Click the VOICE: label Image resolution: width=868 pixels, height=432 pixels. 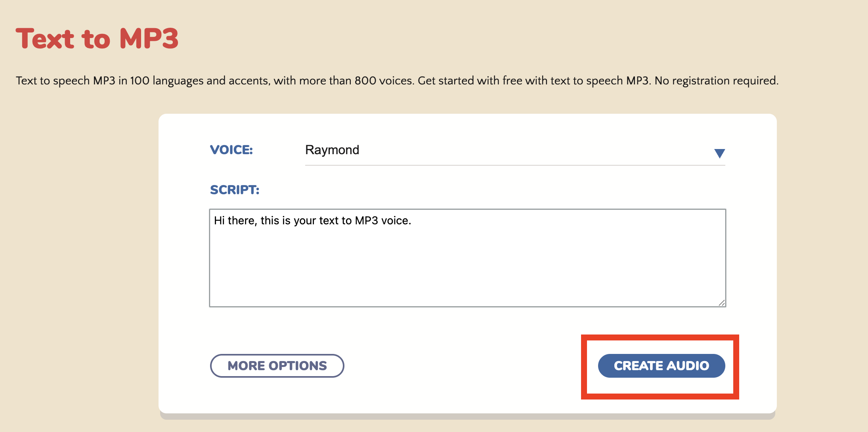coord(231,150)
